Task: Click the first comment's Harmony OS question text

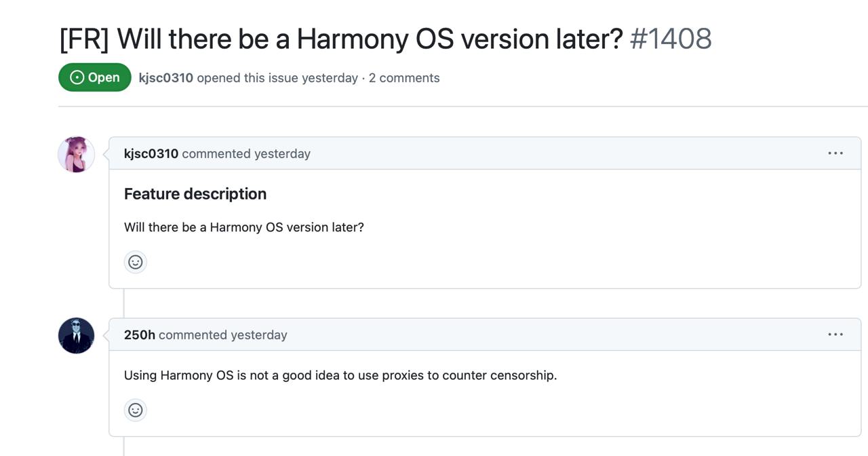Action: pos(244,227)
